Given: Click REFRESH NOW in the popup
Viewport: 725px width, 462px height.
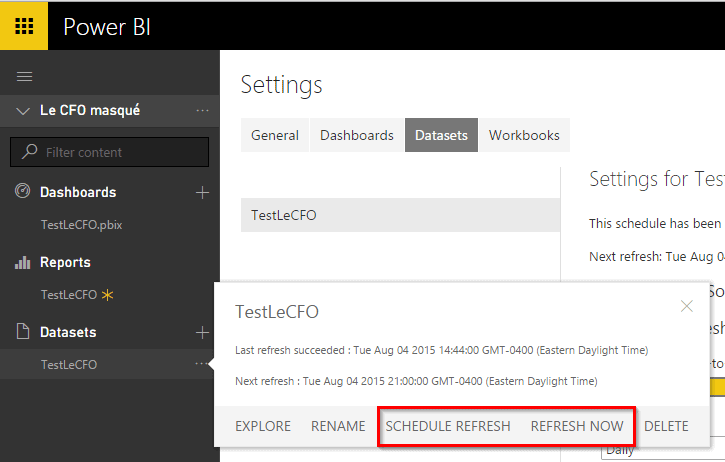Looking at the screenshot, I should 577,426.
